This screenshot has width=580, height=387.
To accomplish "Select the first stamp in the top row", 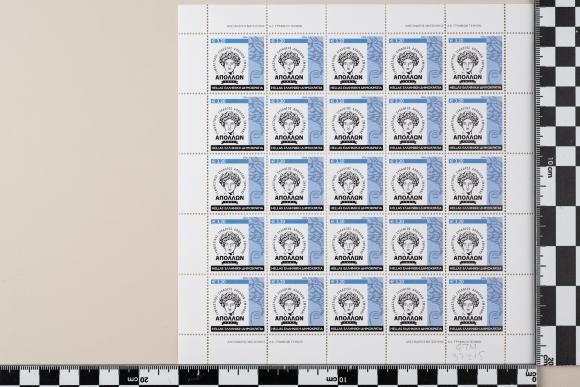I will tap(237, 64).
